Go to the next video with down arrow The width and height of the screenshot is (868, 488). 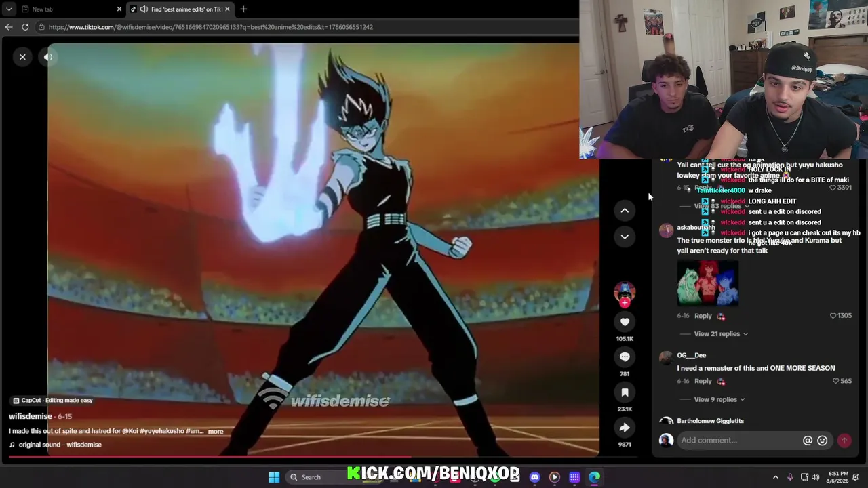[x=625, y=237]
